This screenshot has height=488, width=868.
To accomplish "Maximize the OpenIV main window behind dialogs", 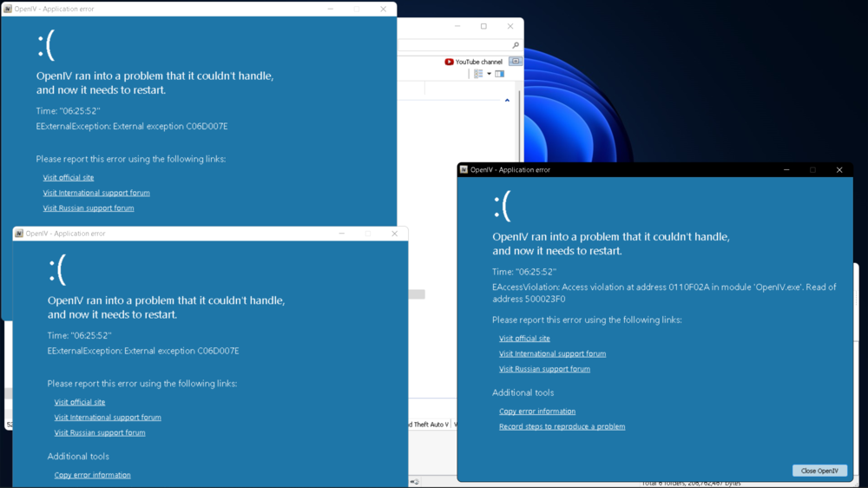I will pos(483,26).
